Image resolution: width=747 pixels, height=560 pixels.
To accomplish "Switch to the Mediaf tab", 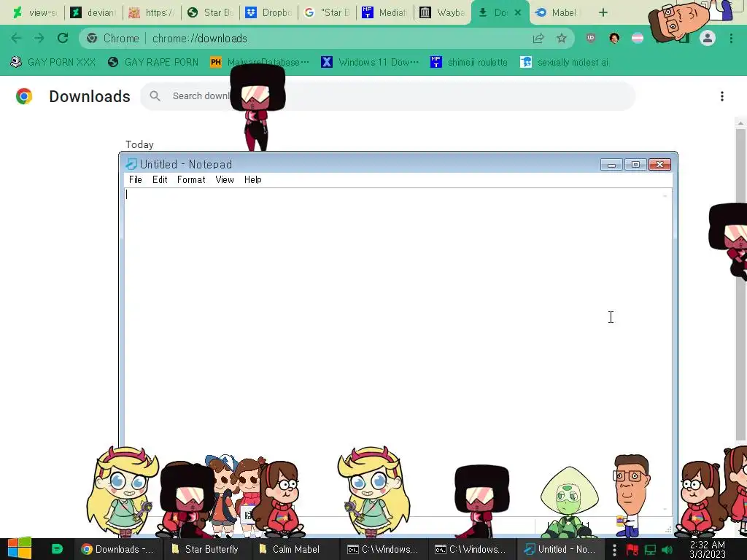I will pyautogui.click(x=385, y=12).
